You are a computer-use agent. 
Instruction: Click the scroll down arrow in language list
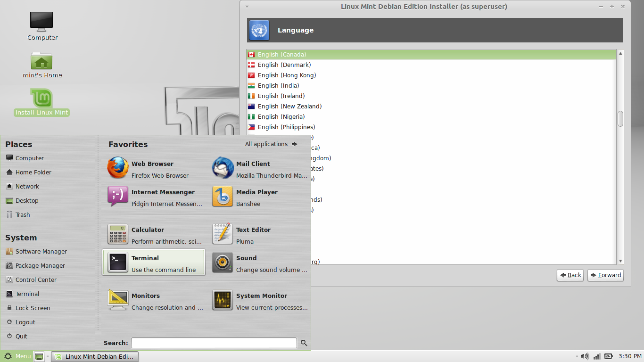click(x=620, y=261)
